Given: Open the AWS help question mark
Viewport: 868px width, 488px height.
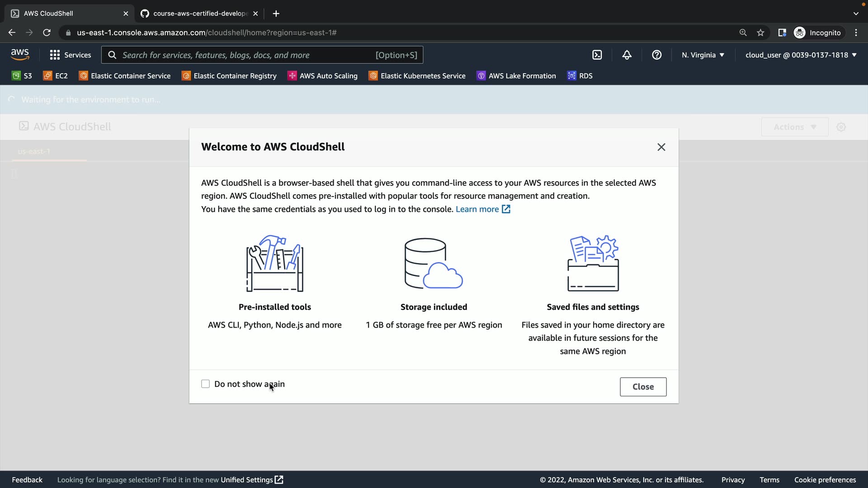Looking at the screenshot, I should click(656, 55).
